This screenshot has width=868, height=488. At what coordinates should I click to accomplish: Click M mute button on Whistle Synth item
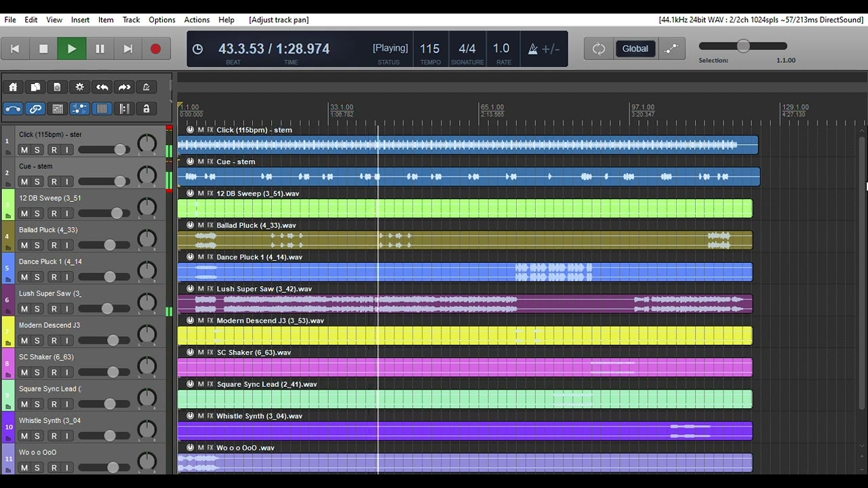(x=201, y=415)
